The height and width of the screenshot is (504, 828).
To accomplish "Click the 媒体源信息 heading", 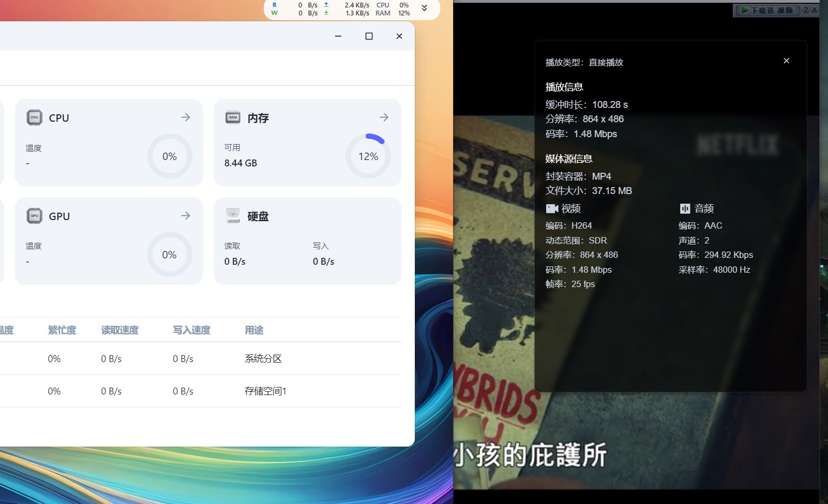I will tap(569, 159).
